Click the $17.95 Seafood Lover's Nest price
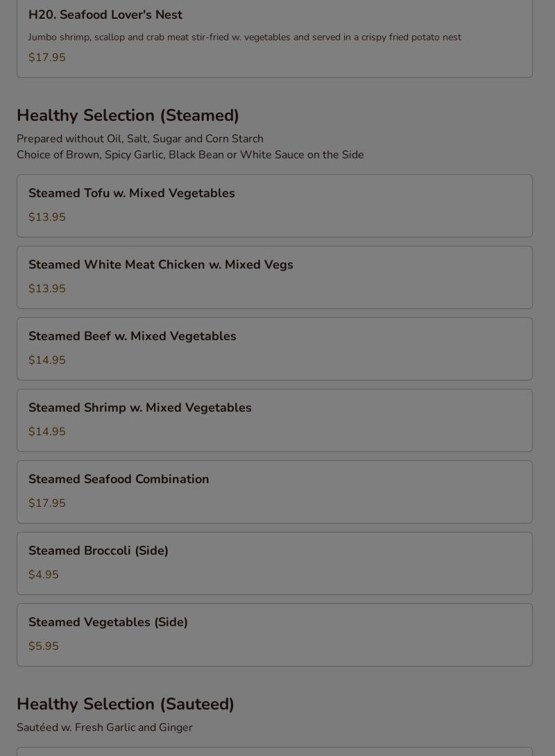 point(46,58)
